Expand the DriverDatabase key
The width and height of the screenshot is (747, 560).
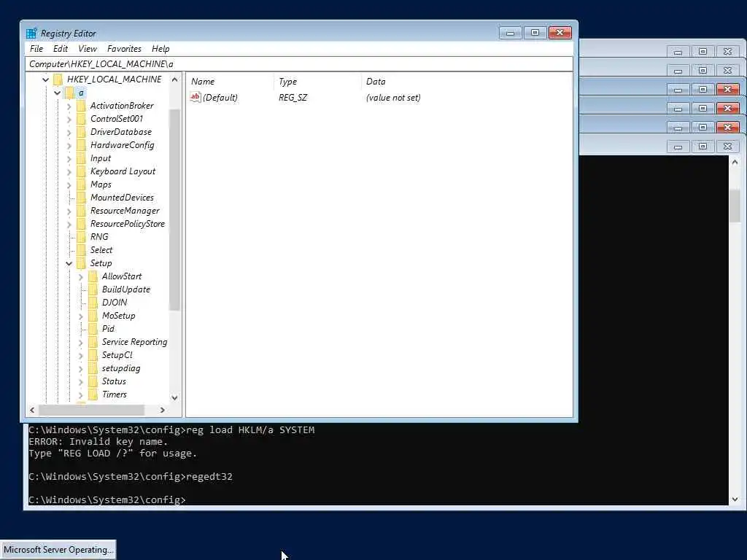click(x=69, y=132)
